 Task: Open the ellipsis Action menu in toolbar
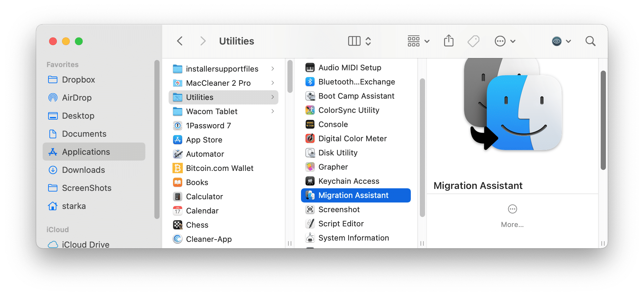(505, 41)
